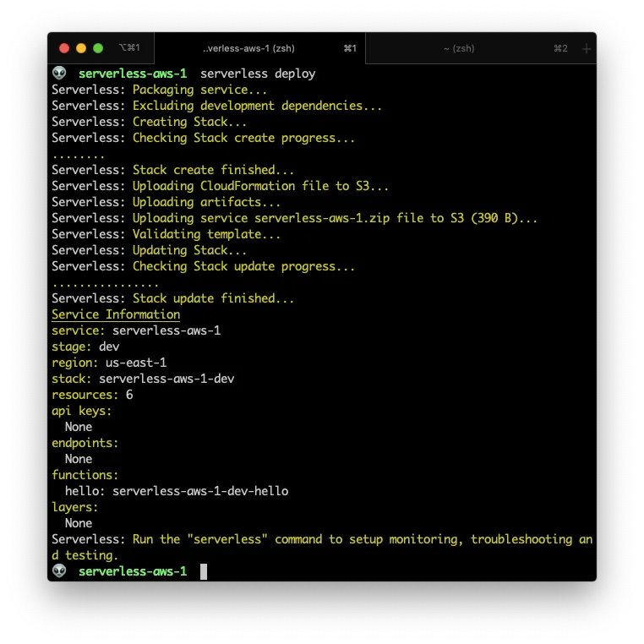Click the alien emoji on the top prompt

tap(59, 74)
